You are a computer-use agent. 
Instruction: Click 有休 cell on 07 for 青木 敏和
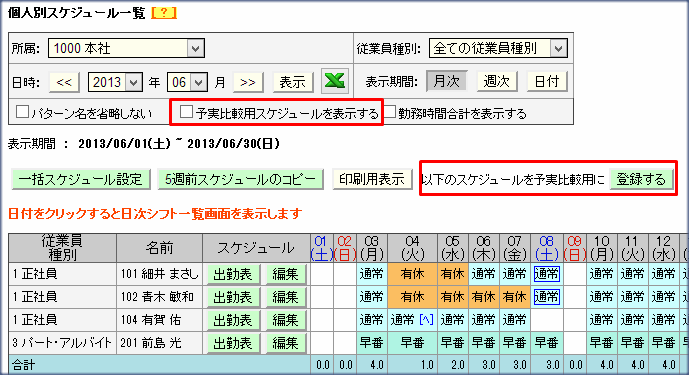click(x=515, y=297)
